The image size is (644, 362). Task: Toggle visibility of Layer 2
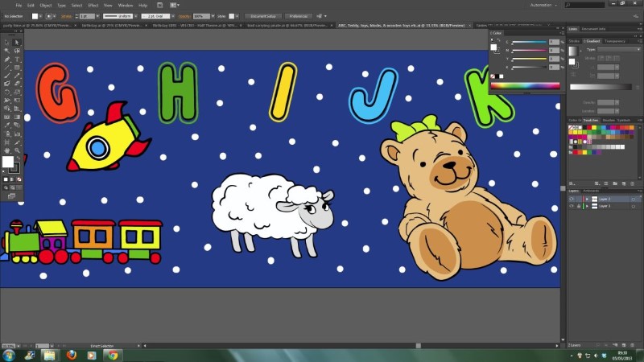tap(572, 198)
